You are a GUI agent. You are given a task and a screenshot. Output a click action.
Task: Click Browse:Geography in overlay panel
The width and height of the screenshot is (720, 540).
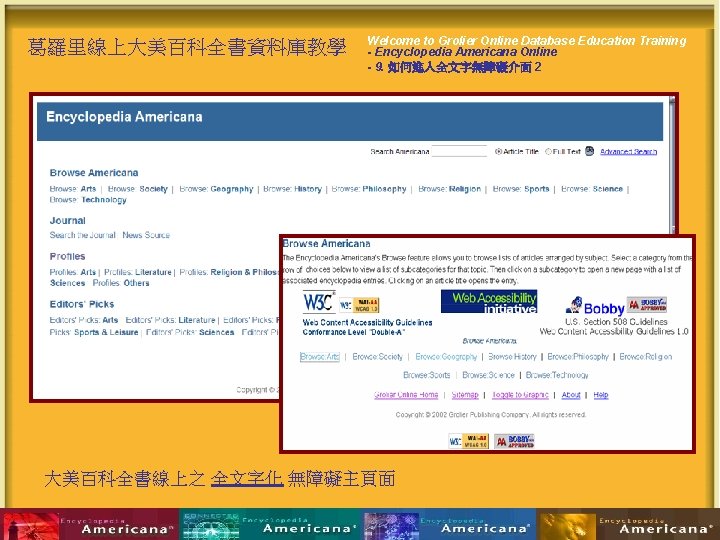pos(446,357)
